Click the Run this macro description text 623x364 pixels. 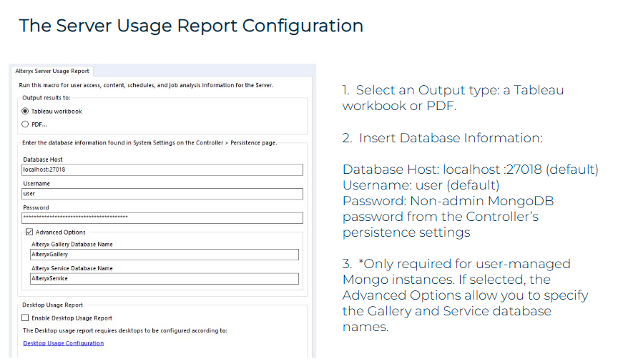click(x=146, y=85)
